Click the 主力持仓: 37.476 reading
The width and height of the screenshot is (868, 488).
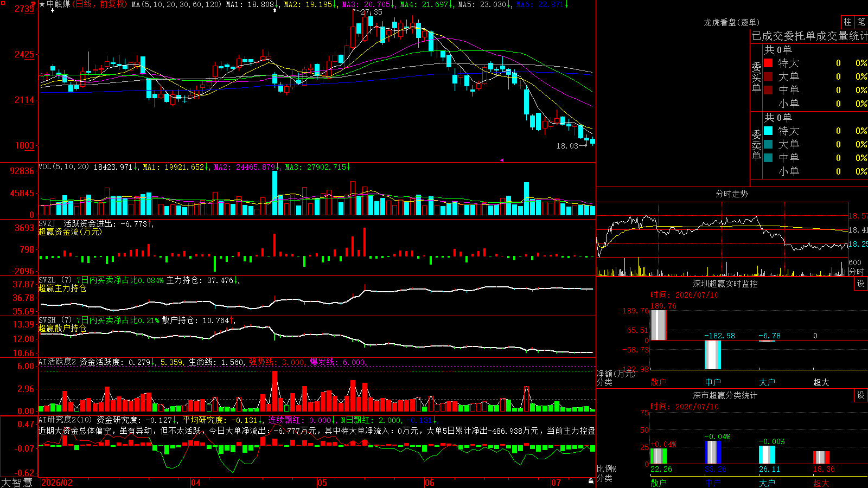click(x=200, y=280)
